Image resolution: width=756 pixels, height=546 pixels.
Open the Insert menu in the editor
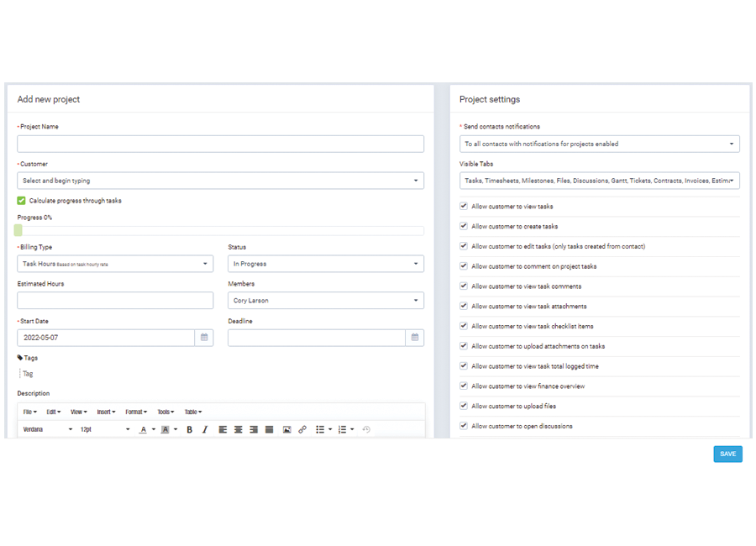106,412
